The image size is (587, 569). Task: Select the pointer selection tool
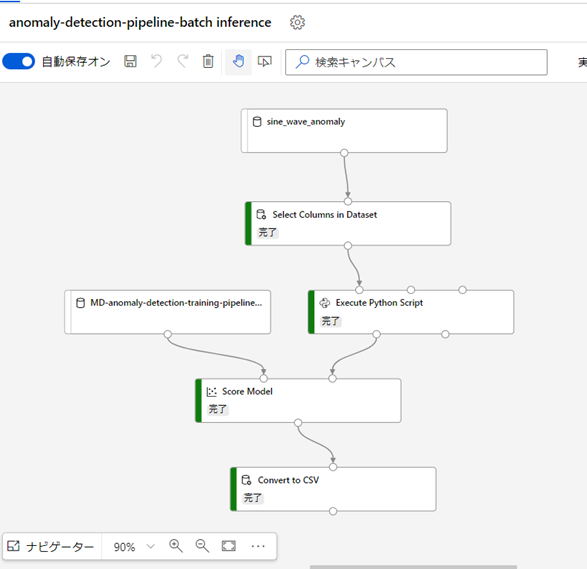pyautogui.click(x=265, y=61)
